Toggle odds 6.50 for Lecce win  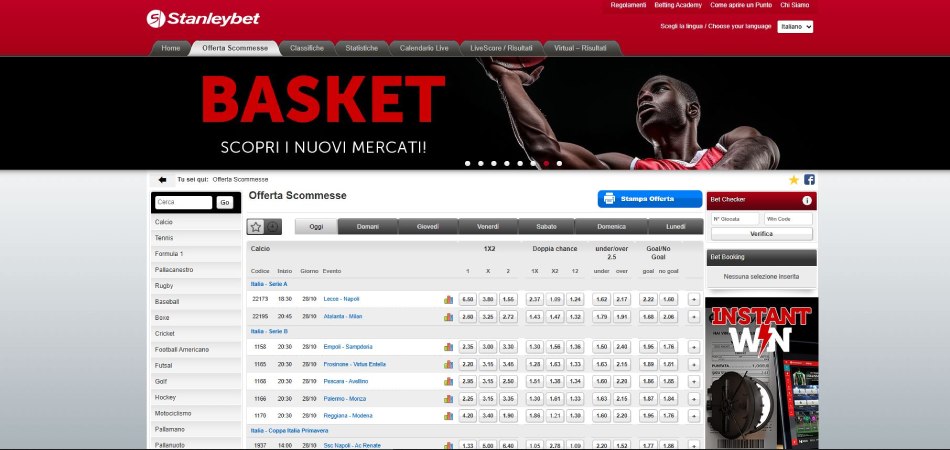click(467, 299)
